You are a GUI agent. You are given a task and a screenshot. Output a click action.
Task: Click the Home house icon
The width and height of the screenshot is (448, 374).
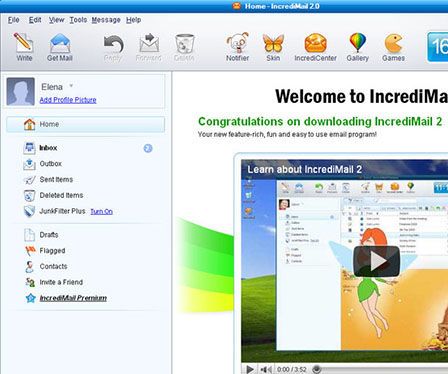pyautogui.click(x=29, y=124)
